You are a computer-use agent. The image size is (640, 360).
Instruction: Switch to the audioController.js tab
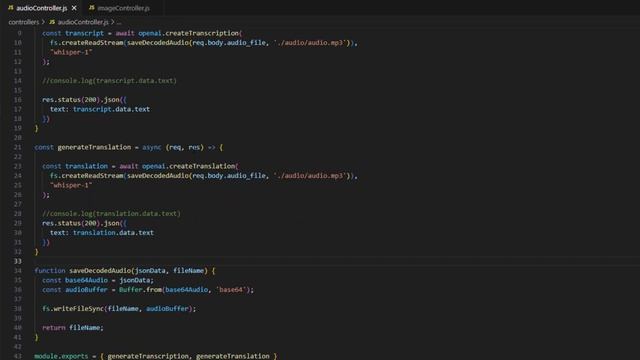42,8
